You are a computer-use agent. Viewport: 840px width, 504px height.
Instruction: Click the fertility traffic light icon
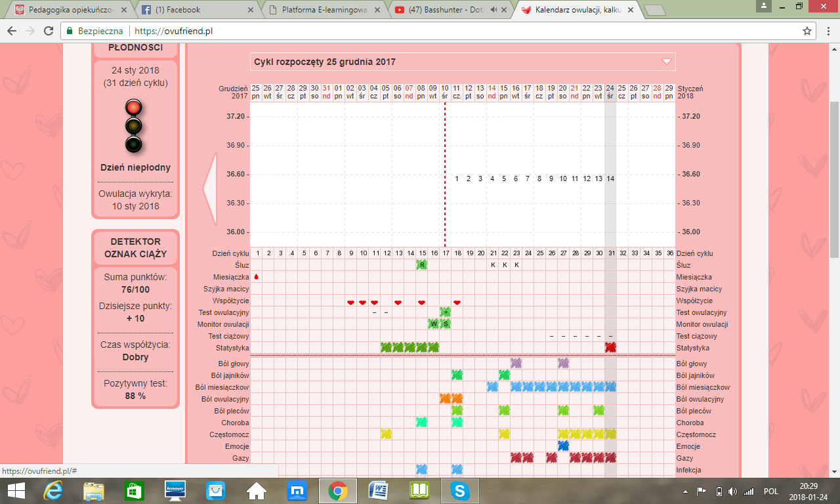pos(134,127)
